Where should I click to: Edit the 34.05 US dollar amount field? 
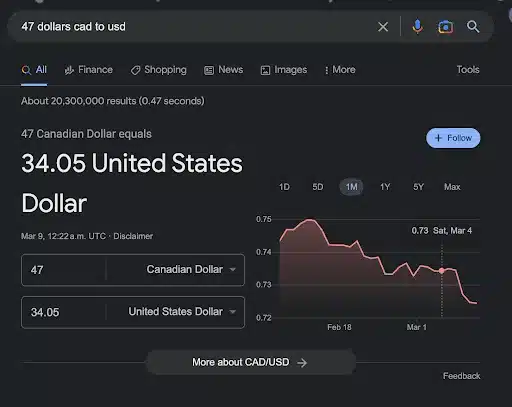click(63, 312)
